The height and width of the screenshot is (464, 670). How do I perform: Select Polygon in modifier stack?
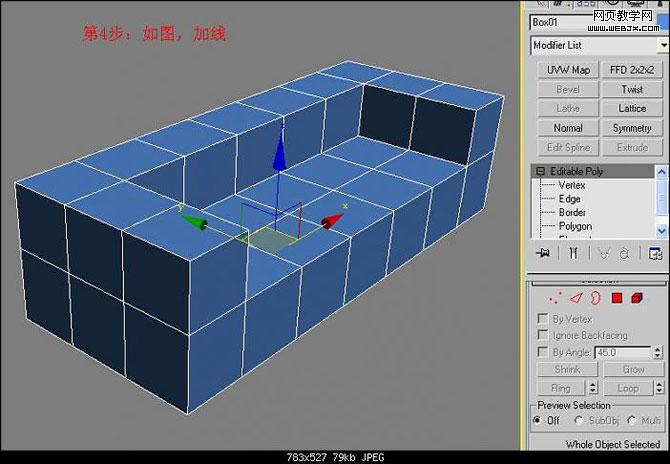575,226
